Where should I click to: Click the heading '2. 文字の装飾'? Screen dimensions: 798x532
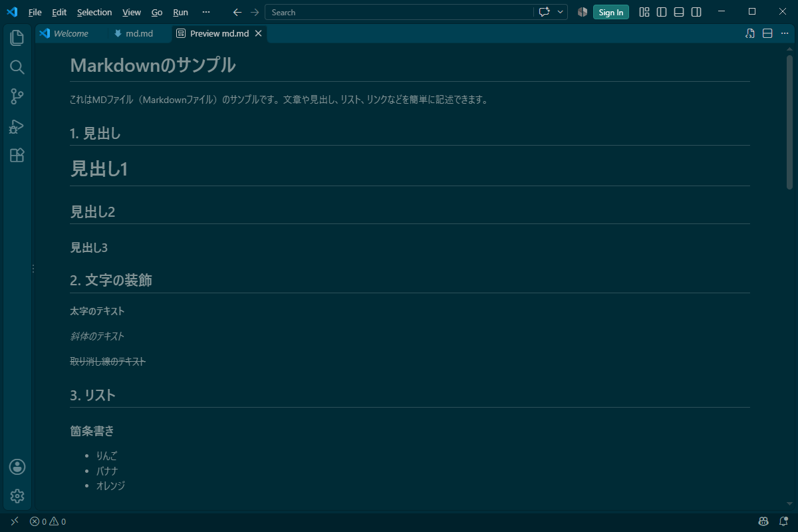[x=111, y=280]
